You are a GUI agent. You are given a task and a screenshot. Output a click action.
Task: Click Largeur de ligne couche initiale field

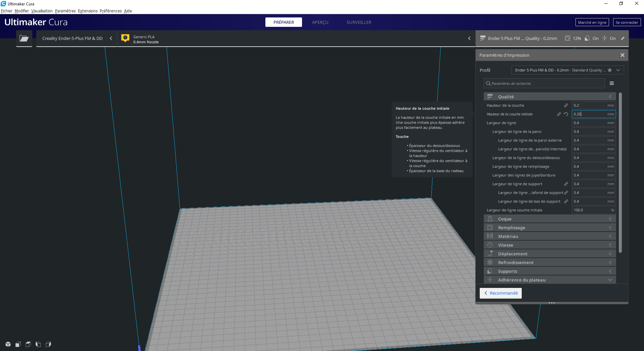coord(594,210)
